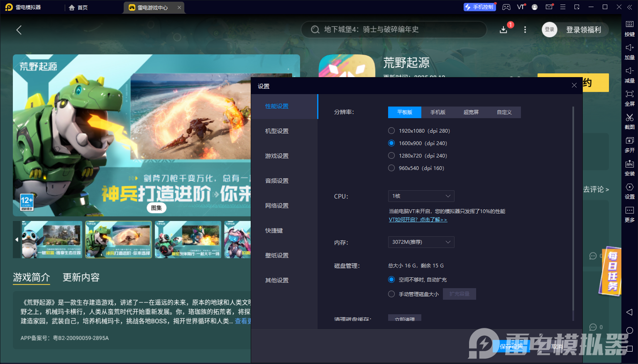This screenshot has width=638, height=364.
Task: Switch to the 手机版 resolution tab
Action: click(x=438, y=112)
